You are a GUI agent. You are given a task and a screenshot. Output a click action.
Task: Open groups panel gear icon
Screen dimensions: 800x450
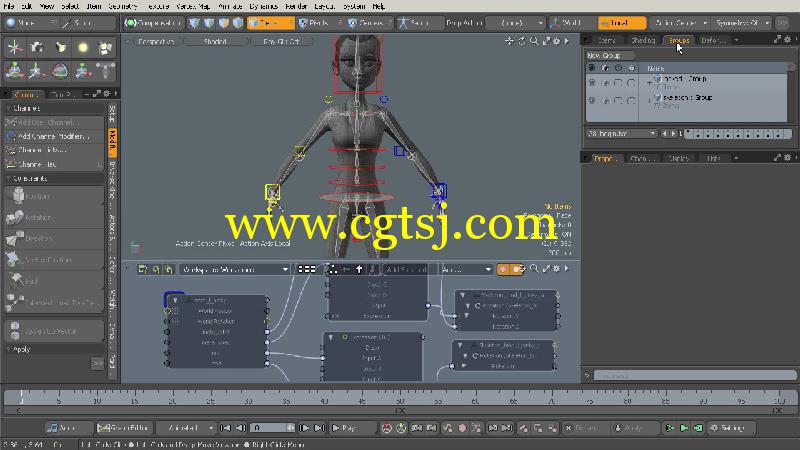point(787,39)
